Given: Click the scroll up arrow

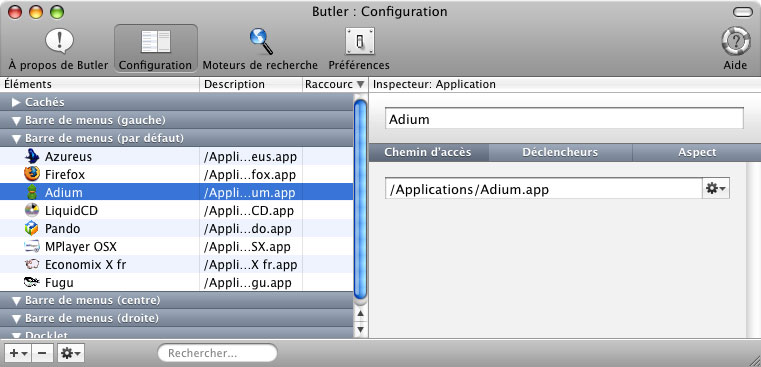Looking at the screenshot, I should pyautogui.click(x=360, y=314).
